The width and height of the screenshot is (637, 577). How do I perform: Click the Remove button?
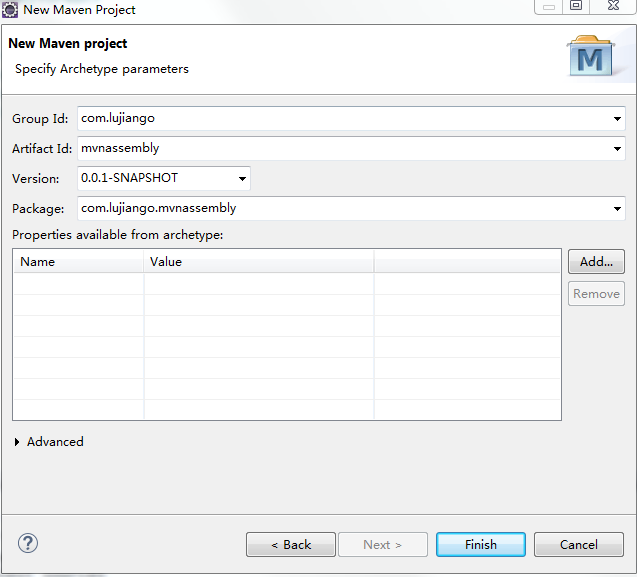pyautogui.click(x=596, y=294)
